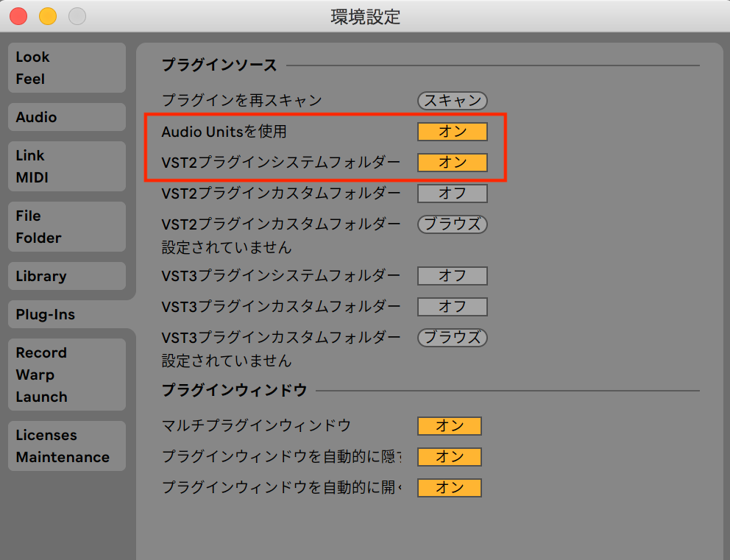
Task: Enable VST3プラグインカスタムフォルダー オフ toggle
Action: click(452, 307)
